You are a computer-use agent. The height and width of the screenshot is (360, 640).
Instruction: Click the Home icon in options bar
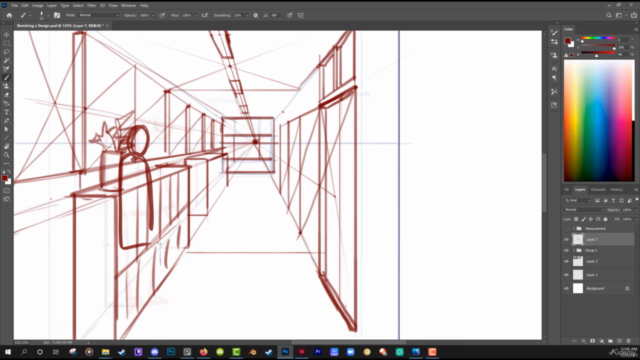pos(9,16)
